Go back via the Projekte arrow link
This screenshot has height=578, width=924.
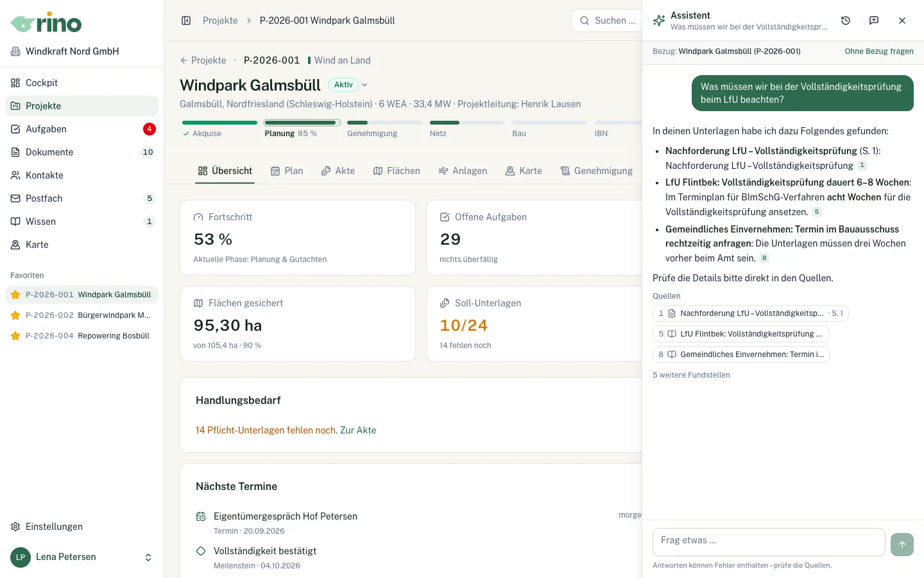(x=203, y=60)
